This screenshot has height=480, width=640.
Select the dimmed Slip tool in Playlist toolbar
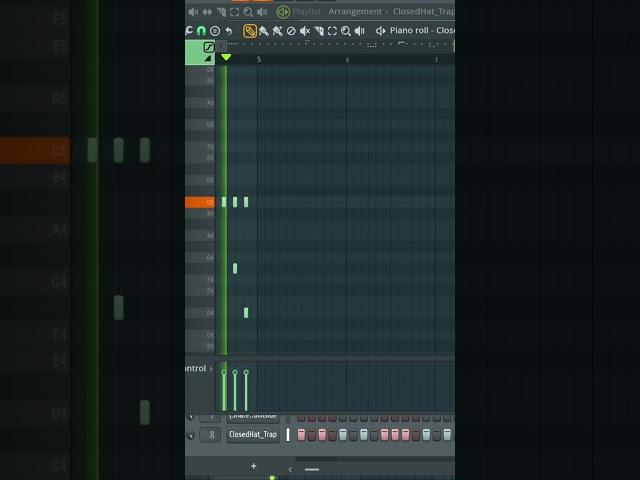(x=207, y=12)
